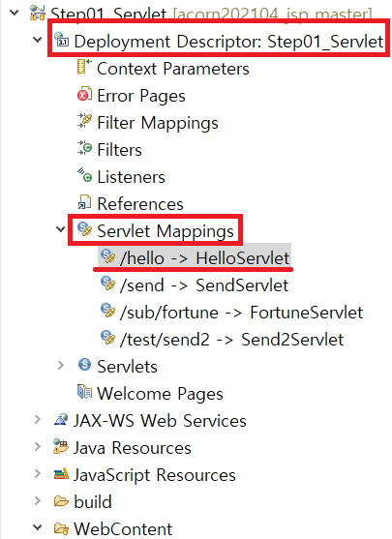Viewport: 392px width, 539px height.
Task: Expand the Java Resources node
Action: (38, 446)
